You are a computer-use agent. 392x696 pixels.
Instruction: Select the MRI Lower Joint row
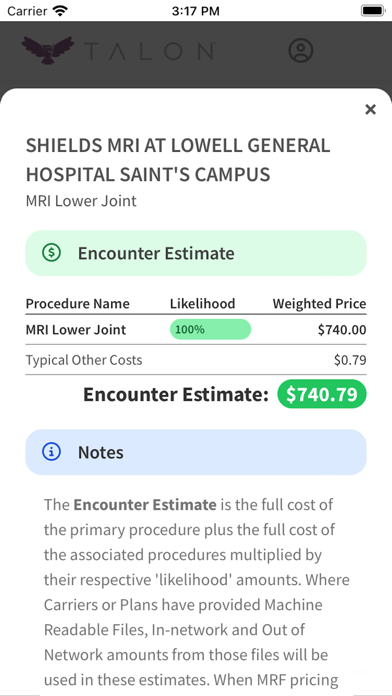(x=196, y=330)
